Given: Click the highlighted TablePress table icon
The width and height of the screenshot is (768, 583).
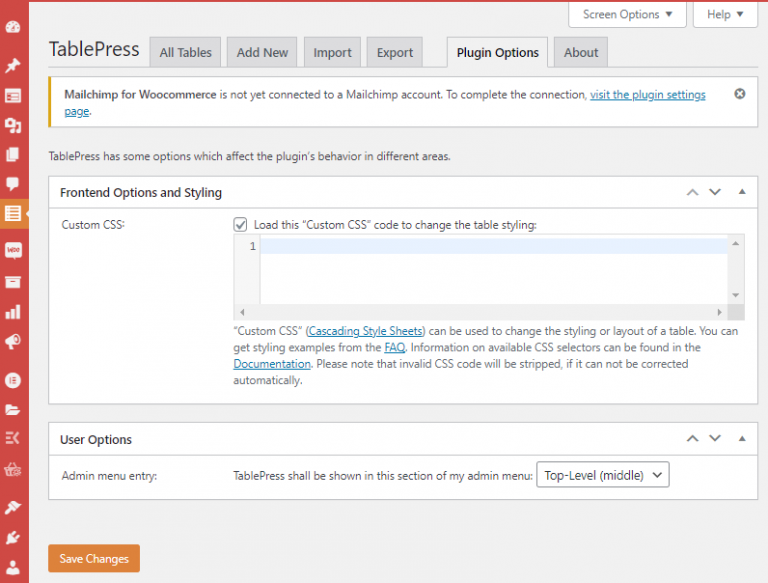Looking at the screenshot, I should click(x=13, y=214).
